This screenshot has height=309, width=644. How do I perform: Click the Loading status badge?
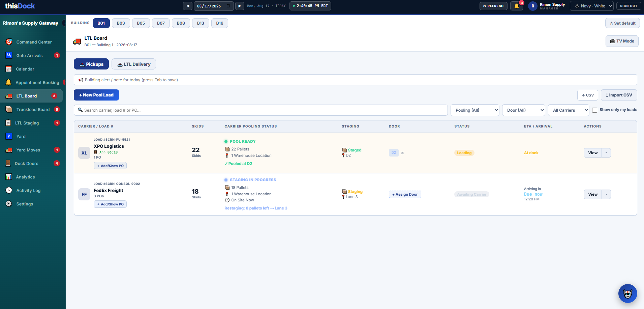coord(464,153)
